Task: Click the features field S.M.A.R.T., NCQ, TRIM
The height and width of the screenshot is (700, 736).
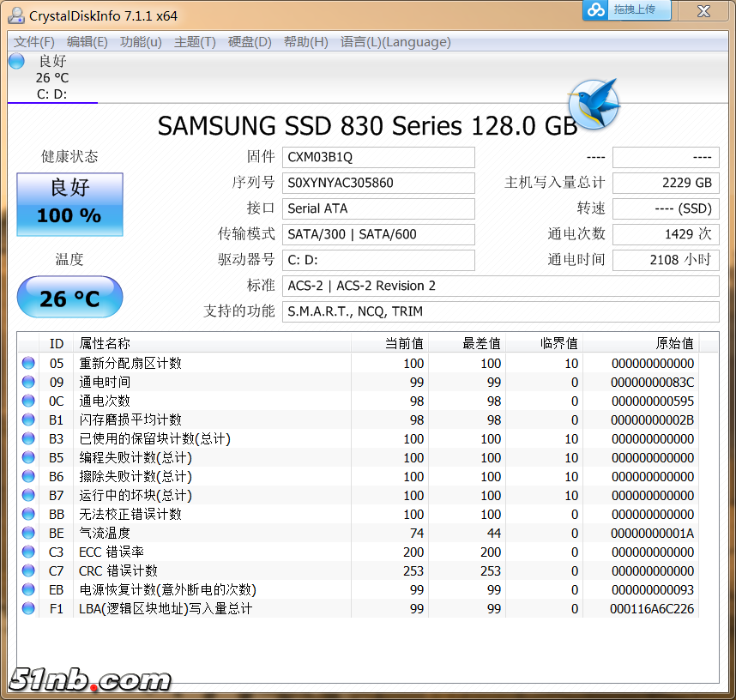Action: click(500, 311)
